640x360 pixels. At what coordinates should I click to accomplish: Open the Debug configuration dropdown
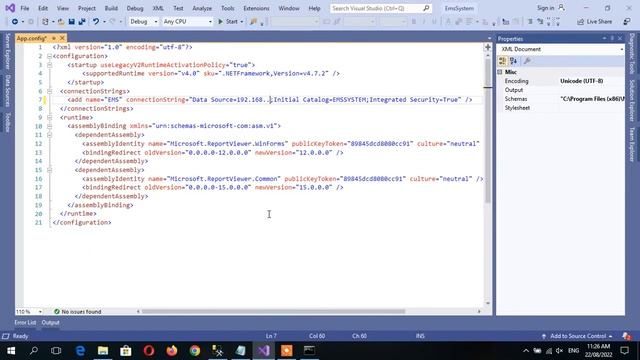pyautogui.click(x=143, y=22)
